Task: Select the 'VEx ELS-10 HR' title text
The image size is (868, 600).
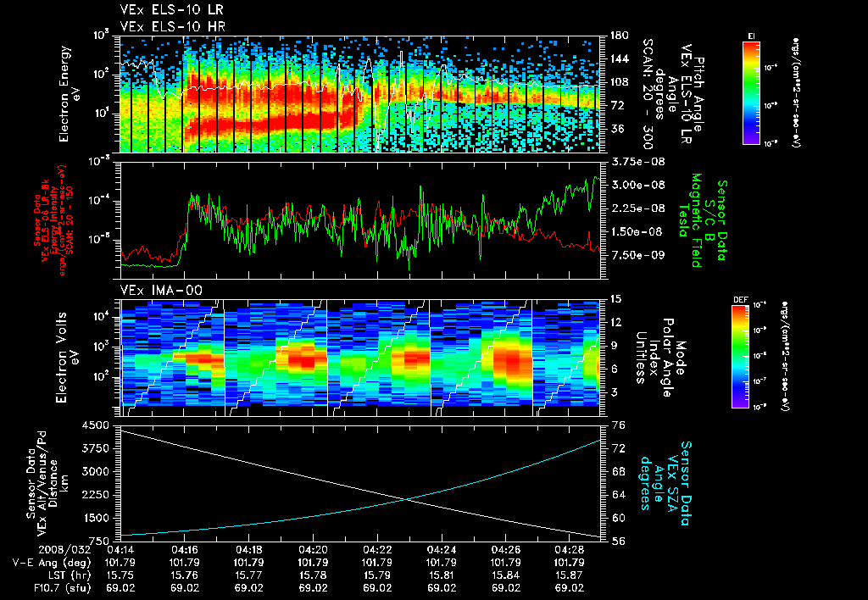Action: [173, 26]
